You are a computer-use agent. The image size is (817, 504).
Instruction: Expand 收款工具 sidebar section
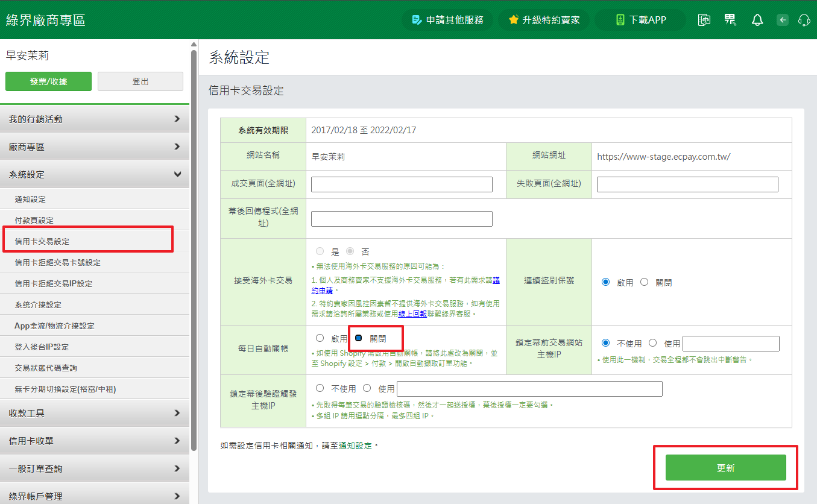click(x=95, y=414)
